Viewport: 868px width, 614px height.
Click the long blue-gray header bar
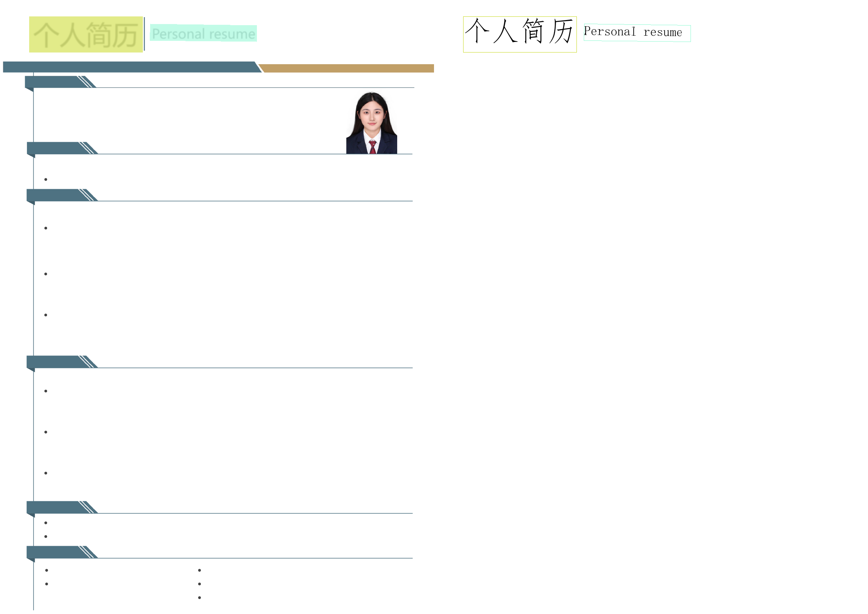point(130,67)
